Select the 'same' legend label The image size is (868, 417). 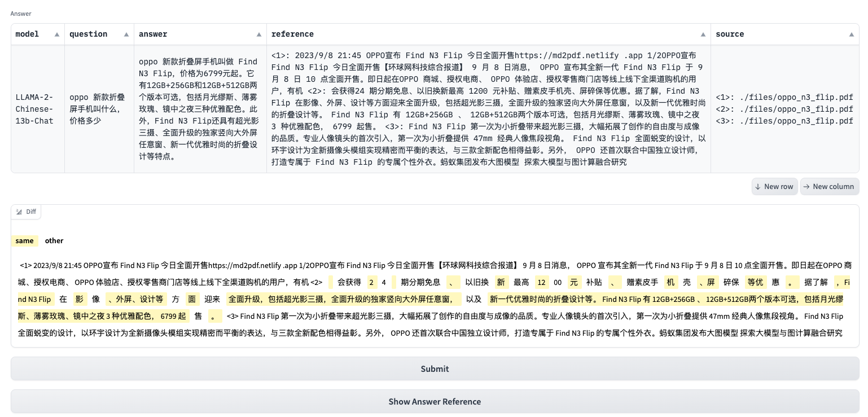click(x=24, y=241)
